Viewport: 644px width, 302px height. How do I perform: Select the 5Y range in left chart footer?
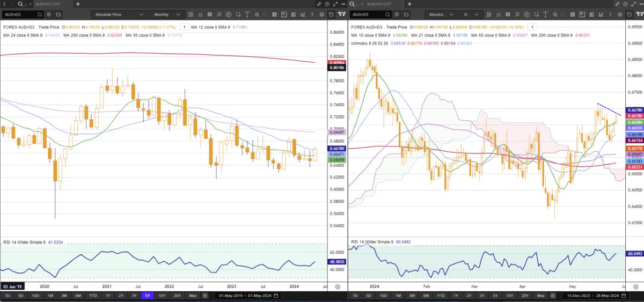point(148,296)
